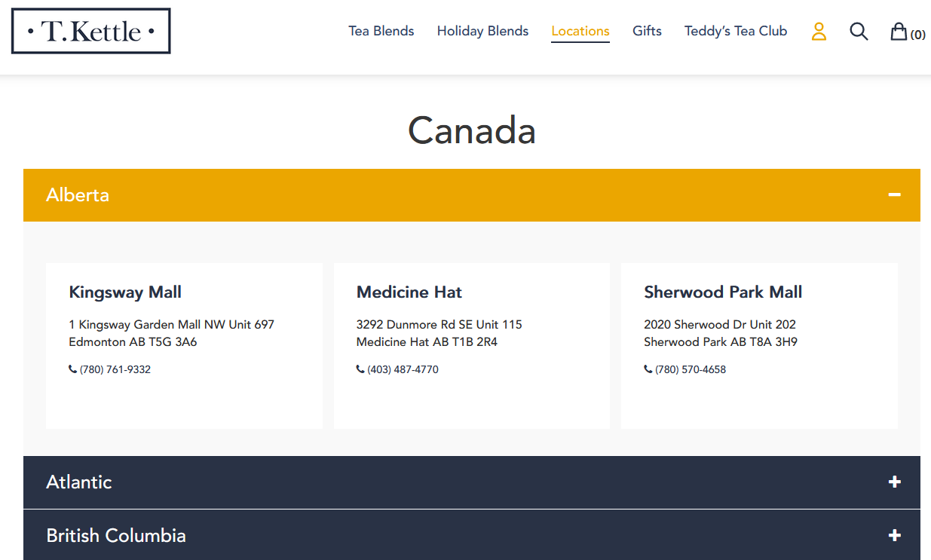This screenshot has height=560, width=931.
Task: Click phone icon beside Kingsway Mall number
Action: [x=72, y=369]
